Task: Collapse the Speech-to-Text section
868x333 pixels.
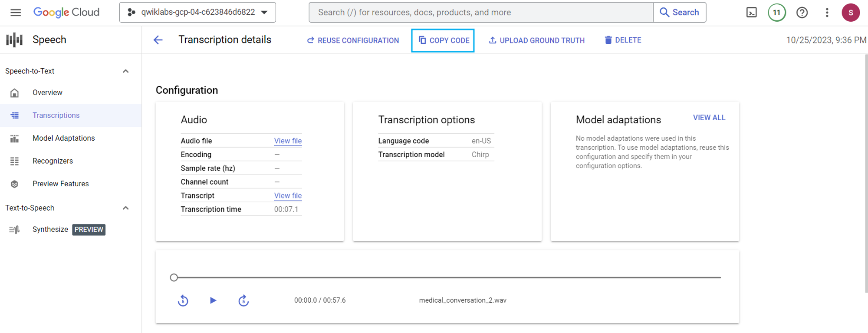Action: (125, 71)
